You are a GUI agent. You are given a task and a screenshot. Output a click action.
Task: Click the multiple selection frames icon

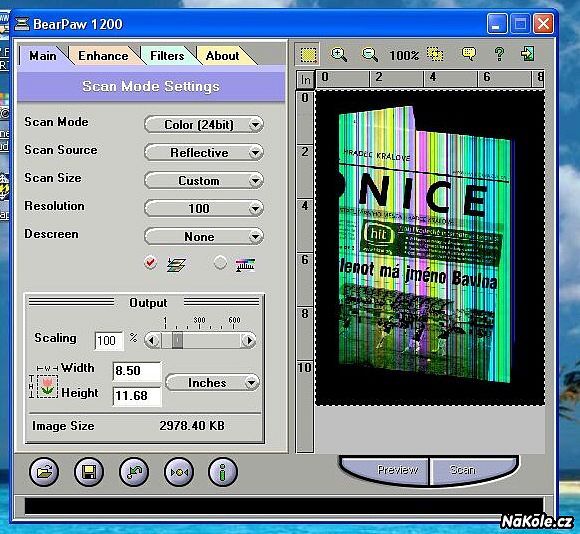click(435, 54)
